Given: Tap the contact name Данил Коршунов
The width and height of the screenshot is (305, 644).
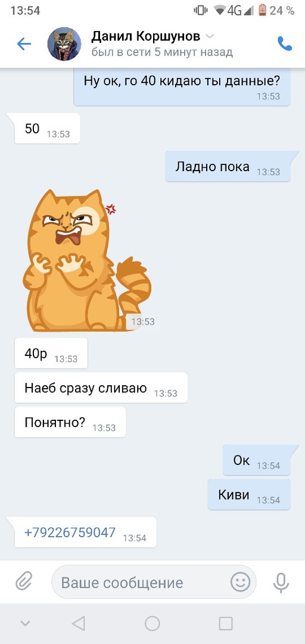Looking at the screenshot, I should pos(146,36).
